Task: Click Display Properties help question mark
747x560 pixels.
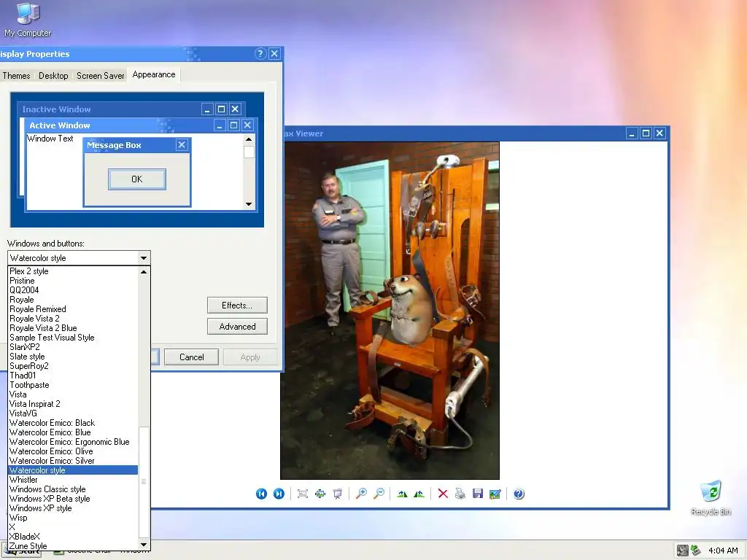Action: point(260,54)
